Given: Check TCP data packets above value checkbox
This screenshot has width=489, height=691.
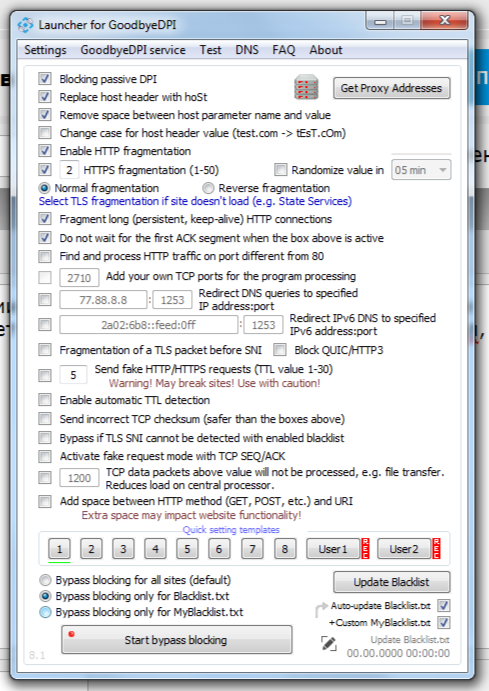Looking at the screenshot, I should pos(44,477).
